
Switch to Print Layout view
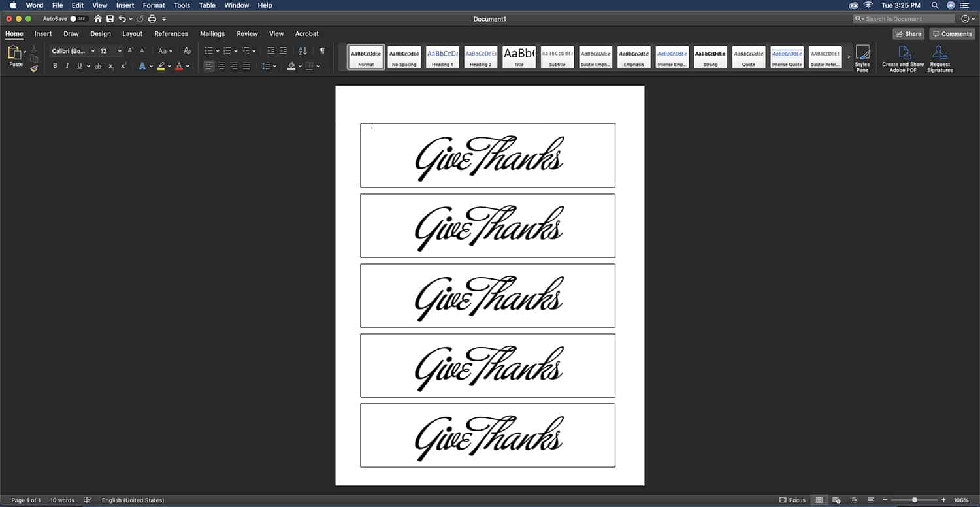click(x=819, y=500)
